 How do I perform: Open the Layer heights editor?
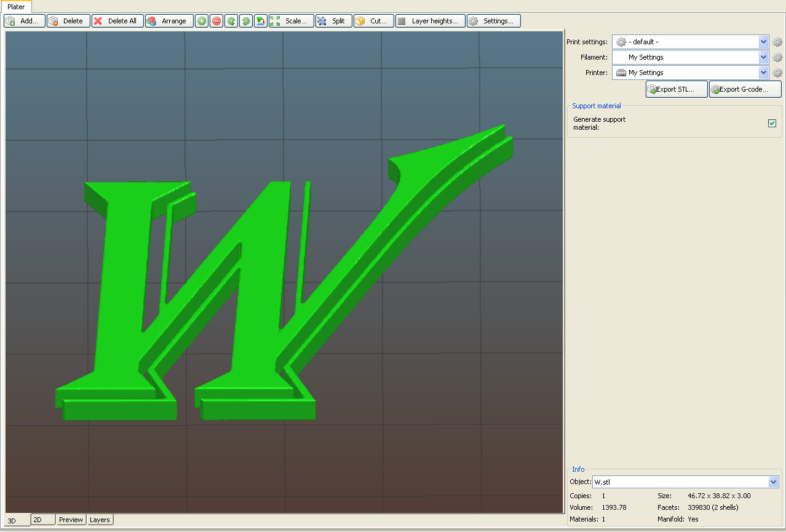430,20
